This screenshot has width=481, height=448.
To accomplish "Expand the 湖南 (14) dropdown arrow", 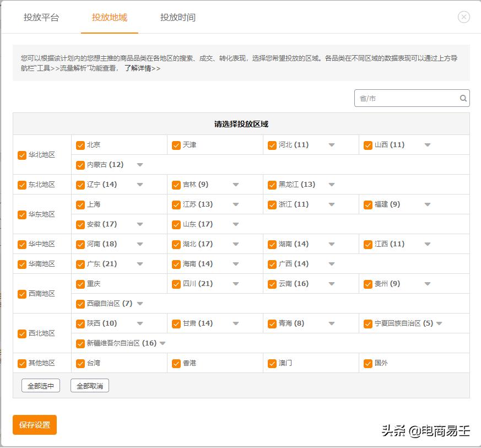I will coord(332,244).
